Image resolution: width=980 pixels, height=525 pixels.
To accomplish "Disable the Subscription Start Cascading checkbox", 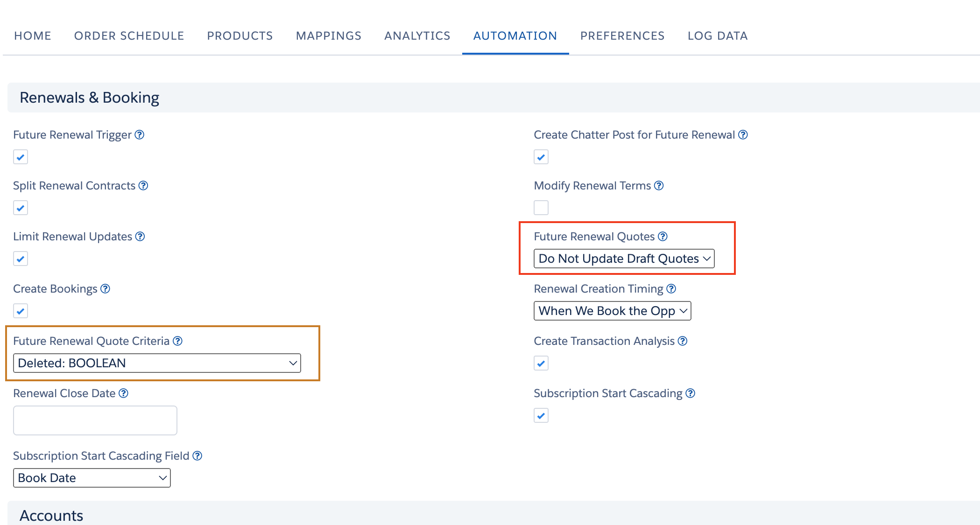I will click(541, 415).
